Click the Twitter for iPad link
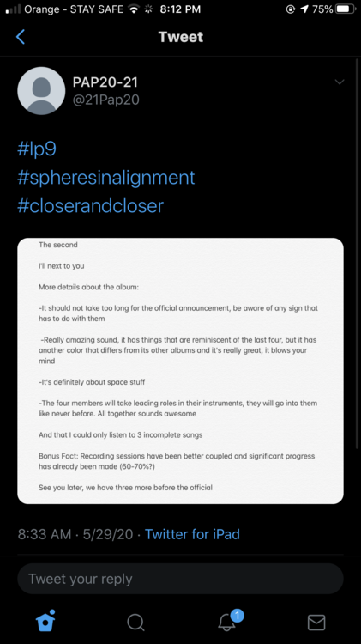This screenshot has height=644, width=361. (192, 534)
